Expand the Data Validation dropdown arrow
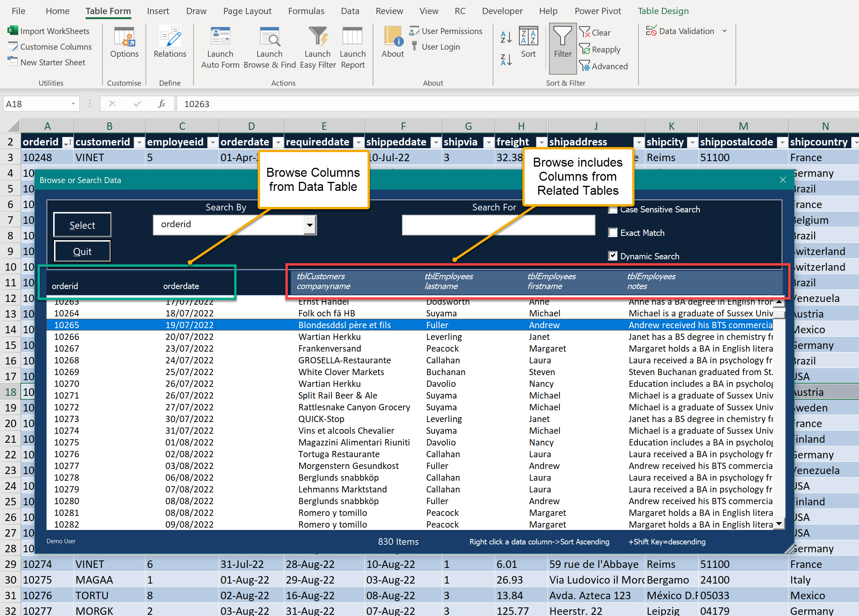This screenshot has width=859, height=616. pos(725,31)
